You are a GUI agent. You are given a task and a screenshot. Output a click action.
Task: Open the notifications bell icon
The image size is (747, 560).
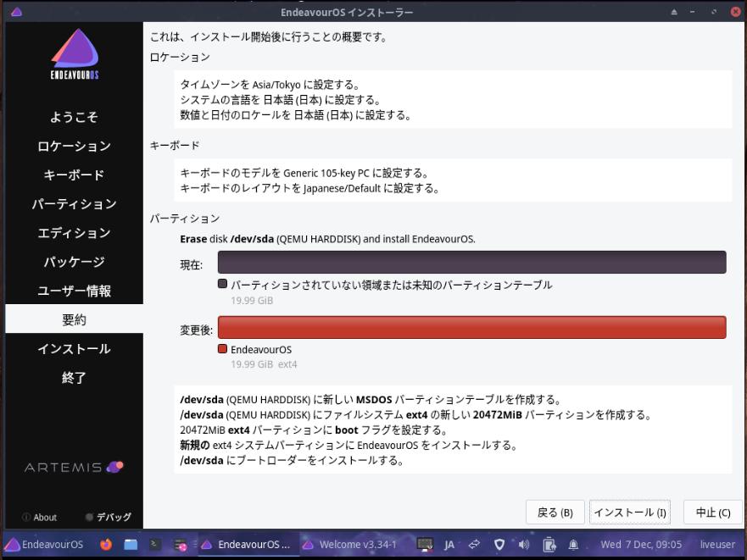click(x=573, y=544)
